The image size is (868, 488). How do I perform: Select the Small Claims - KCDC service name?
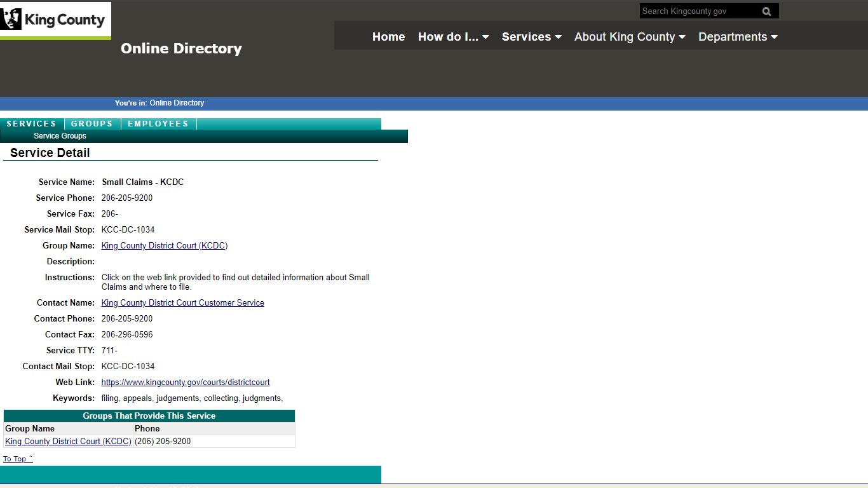pos(143,182)
